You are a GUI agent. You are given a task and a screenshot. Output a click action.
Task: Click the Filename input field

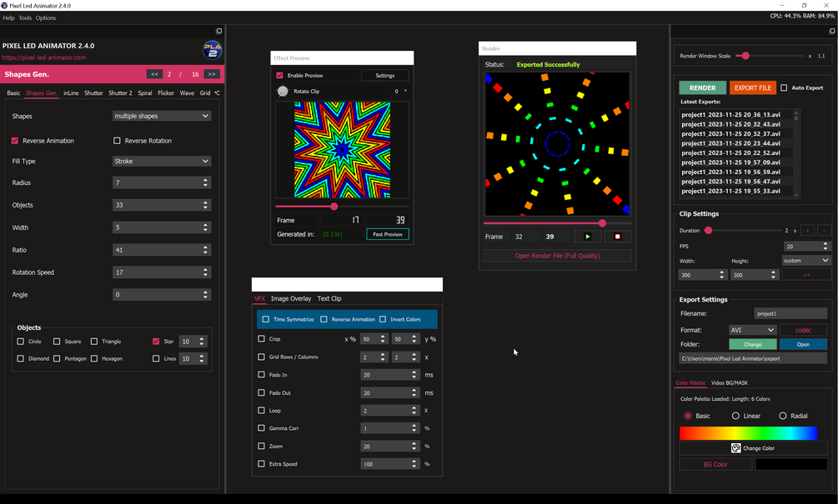(790, 314)
